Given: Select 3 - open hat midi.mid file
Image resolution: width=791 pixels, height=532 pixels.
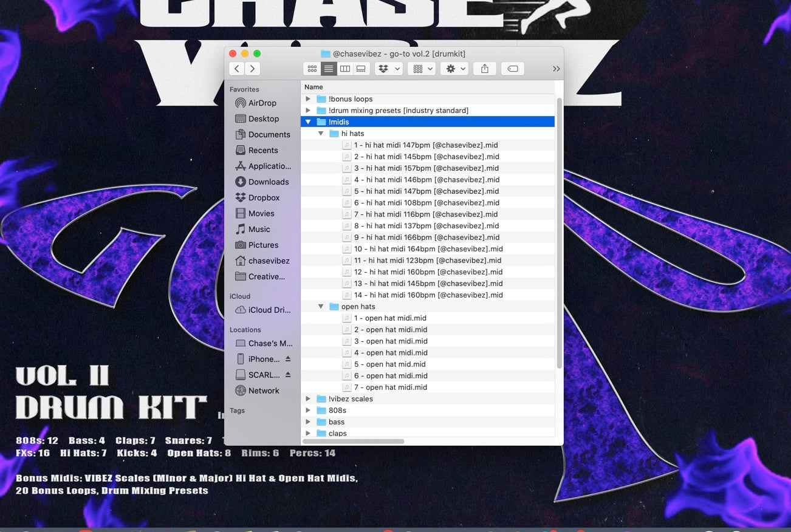Looking at the screenshot, I should click(428, 341).
